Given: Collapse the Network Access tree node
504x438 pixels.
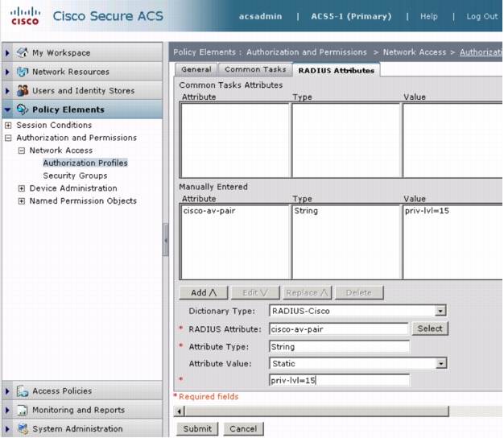Looking at the screenshot, I should point(22,151).
